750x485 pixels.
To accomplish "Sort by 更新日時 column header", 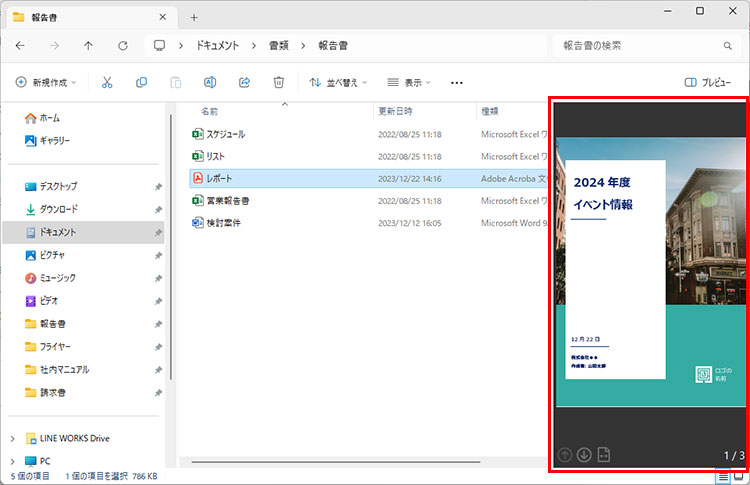I will click(395, 111).
